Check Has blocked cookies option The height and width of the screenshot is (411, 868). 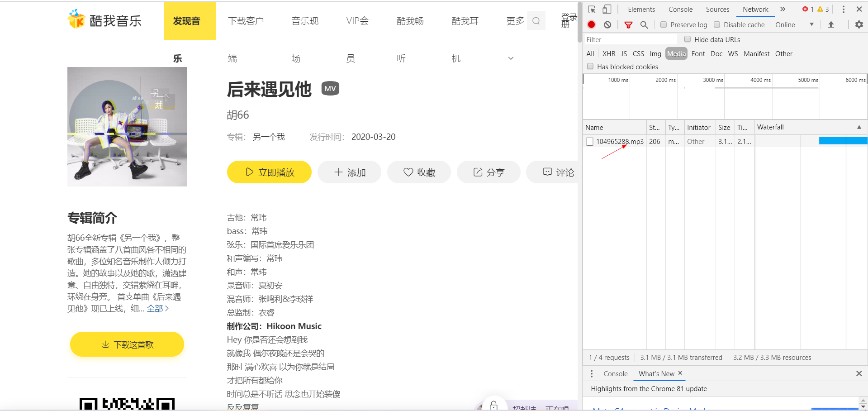(590, 66)
